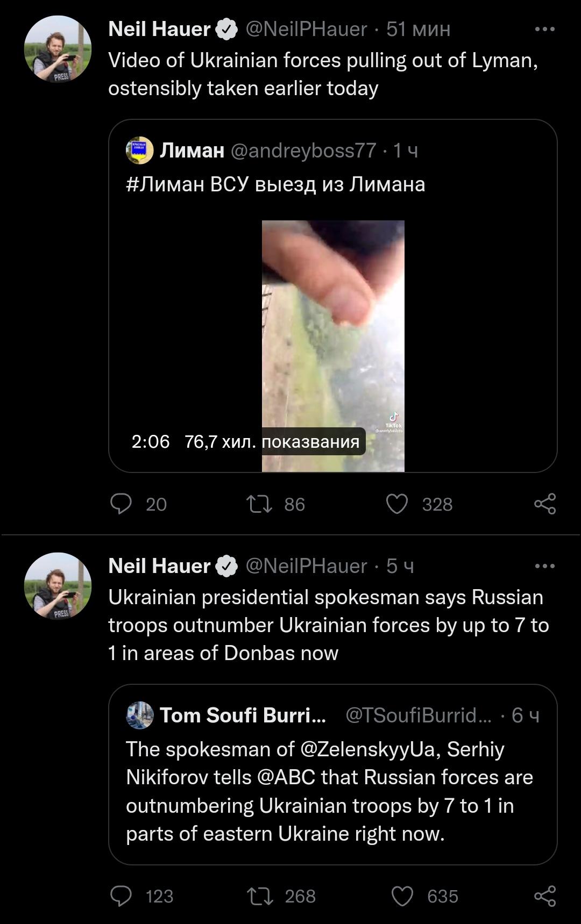Open Tom Soufi Burridge's quoted tweet name
Viewport: 581px width, 924px height.
tap(243, 715)
